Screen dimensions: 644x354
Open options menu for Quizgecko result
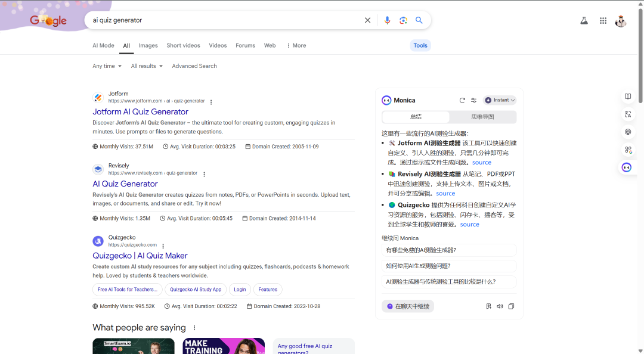(163, 246)
